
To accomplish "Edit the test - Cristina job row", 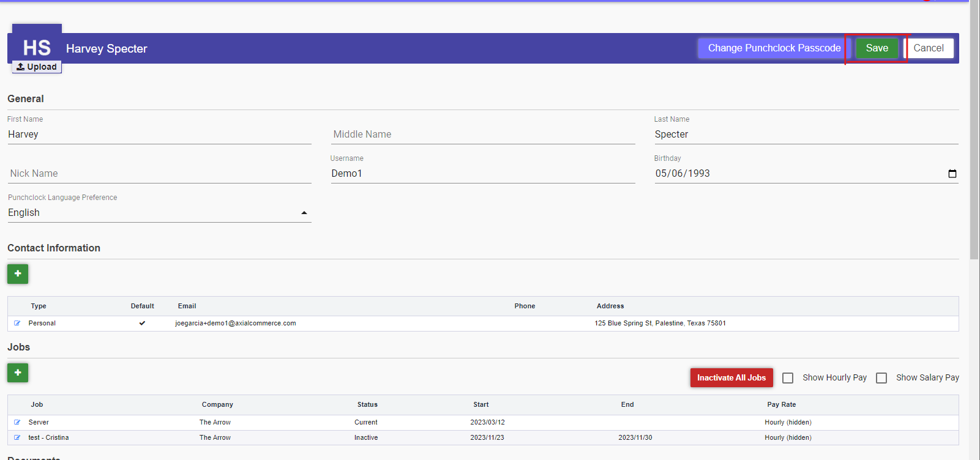I will click(x=17, y=437).
